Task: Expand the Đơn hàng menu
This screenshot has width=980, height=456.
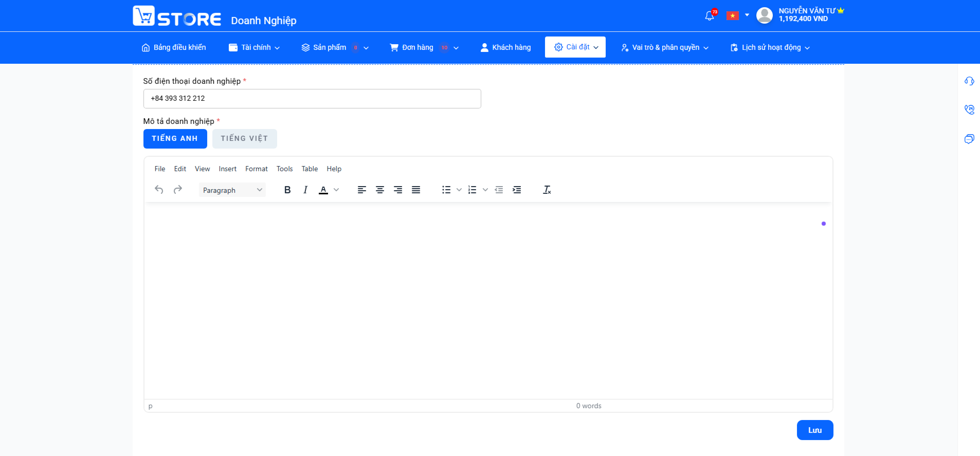Action: click(424, 48)
